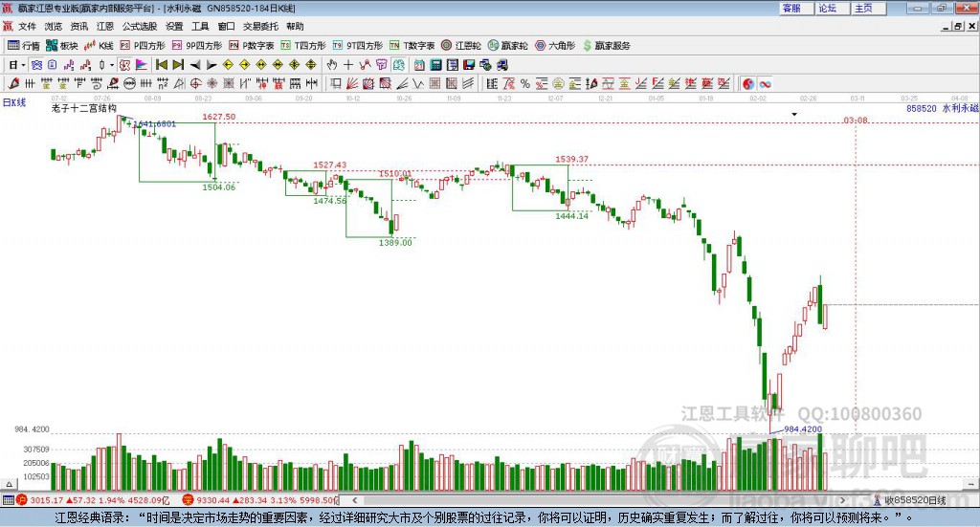Viewport: 980px width, 527px height.
Task: Open the P数字表 number table
Action: tap(252, 46)
